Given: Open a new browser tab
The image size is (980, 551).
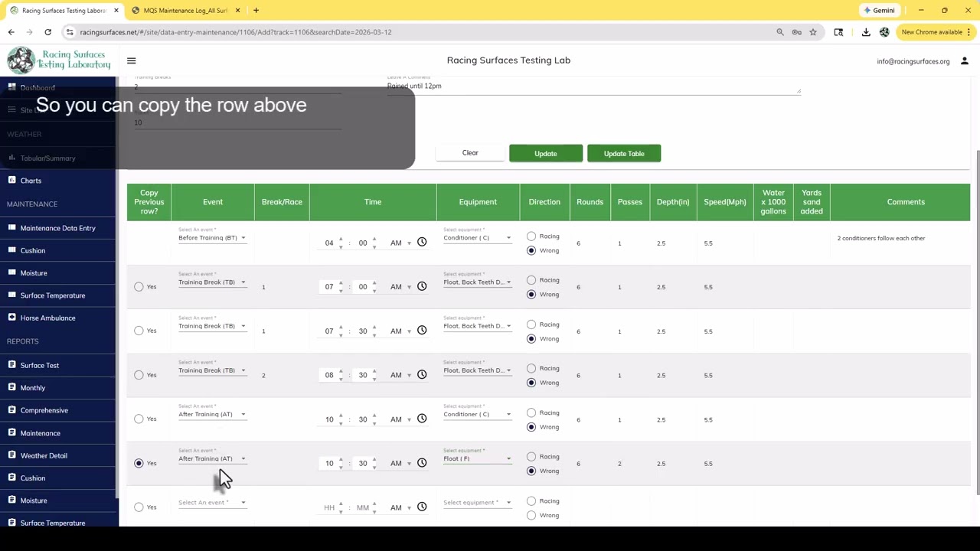Looking at the screenshot, I should (x=256, y=11).
